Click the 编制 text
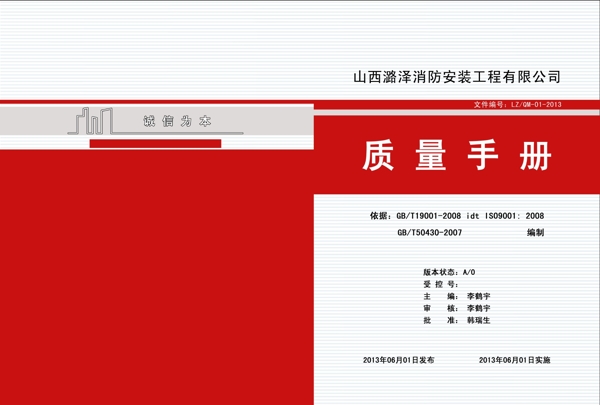This screenshot has height=405, width=600. tap(535, 232)
